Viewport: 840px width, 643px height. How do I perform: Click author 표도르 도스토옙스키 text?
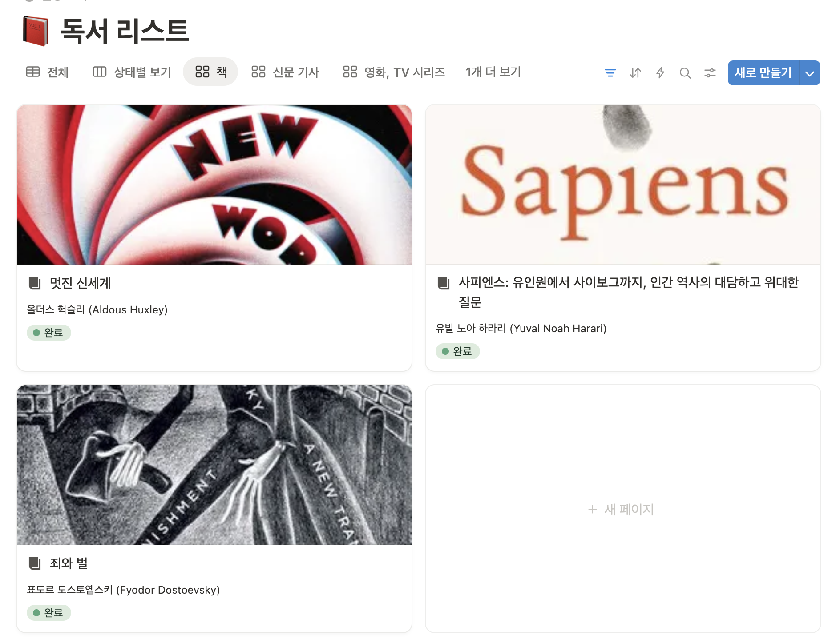coord(123,590)
